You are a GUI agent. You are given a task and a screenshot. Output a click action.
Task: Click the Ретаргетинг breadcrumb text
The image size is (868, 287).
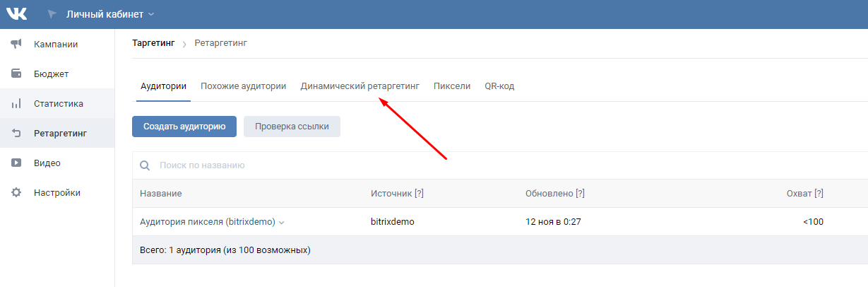pyautogui.click(x=221, y=43)
